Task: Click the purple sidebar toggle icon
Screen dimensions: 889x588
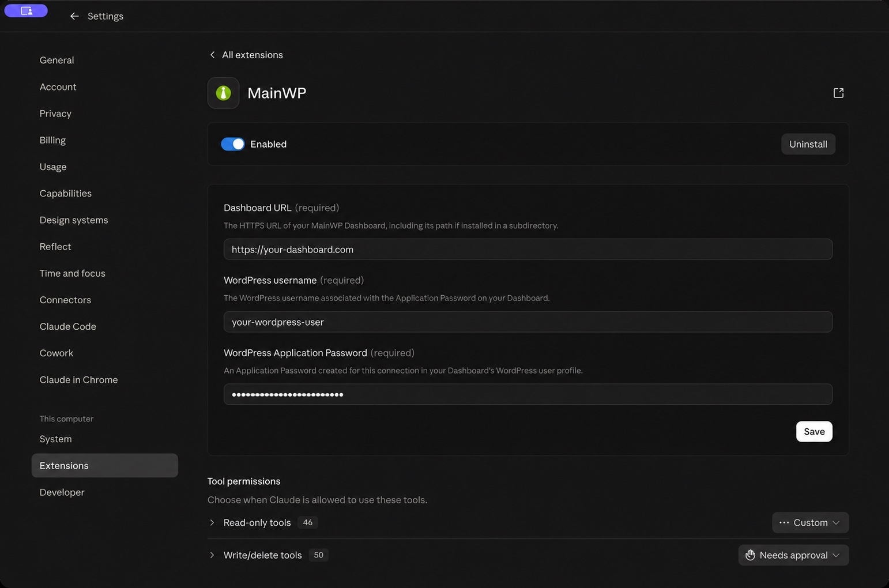Action: coord(26,10)
